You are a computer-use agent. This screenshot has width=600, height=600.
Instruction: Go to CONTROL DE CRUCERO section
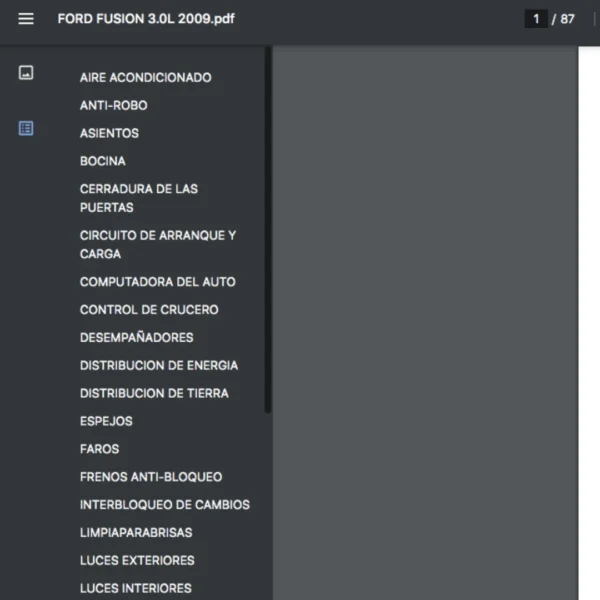149,310
